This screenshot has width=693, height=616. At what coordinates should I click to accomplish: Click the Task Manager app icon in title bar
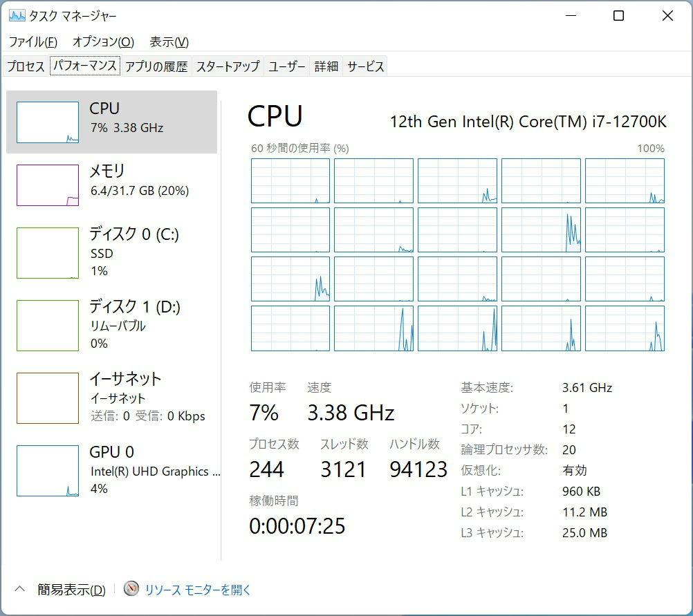pos(17,16)
